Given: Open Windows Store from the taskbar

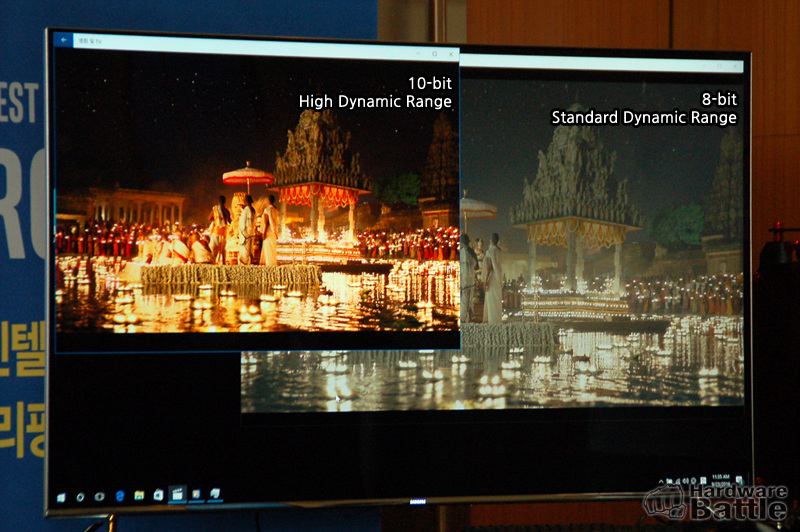Looking at the screenshot, I should point(159,495).
